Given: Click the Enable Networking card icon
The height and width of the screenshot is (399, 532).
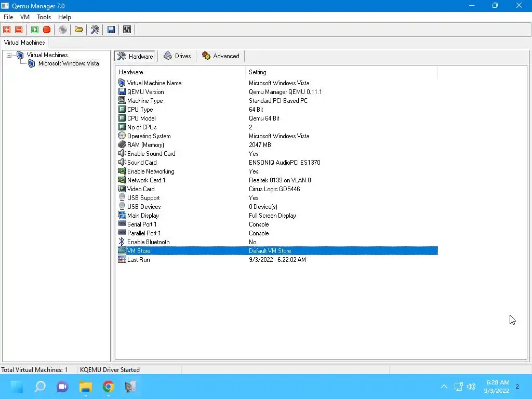Looking at the screenshot, I should pos(122,171).
